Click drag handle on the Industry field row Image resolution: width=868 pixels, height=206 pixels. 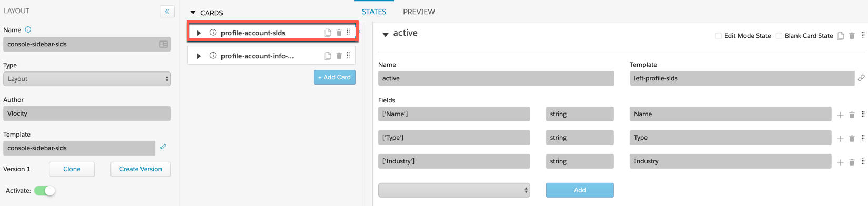point(863,161)
